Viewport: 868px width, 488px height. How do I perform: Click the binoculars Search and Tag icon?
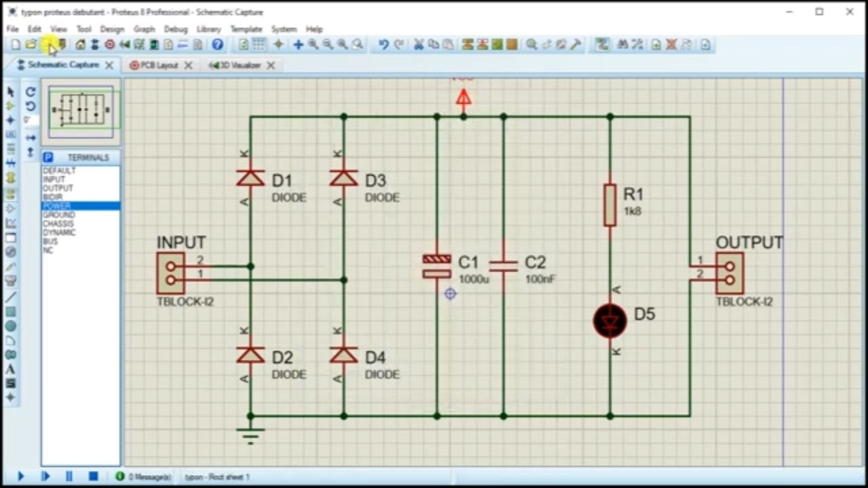click(622, 45)
